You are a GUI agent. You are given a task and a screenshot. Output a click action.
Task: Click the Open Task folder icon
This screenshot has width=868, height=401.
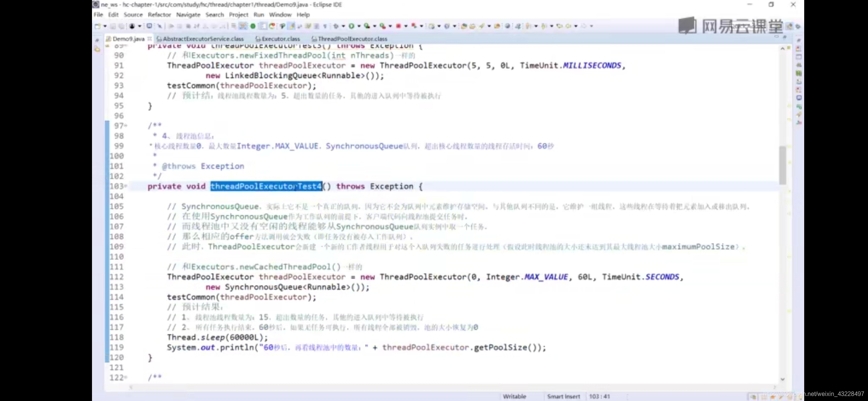[x=472, y=26]
